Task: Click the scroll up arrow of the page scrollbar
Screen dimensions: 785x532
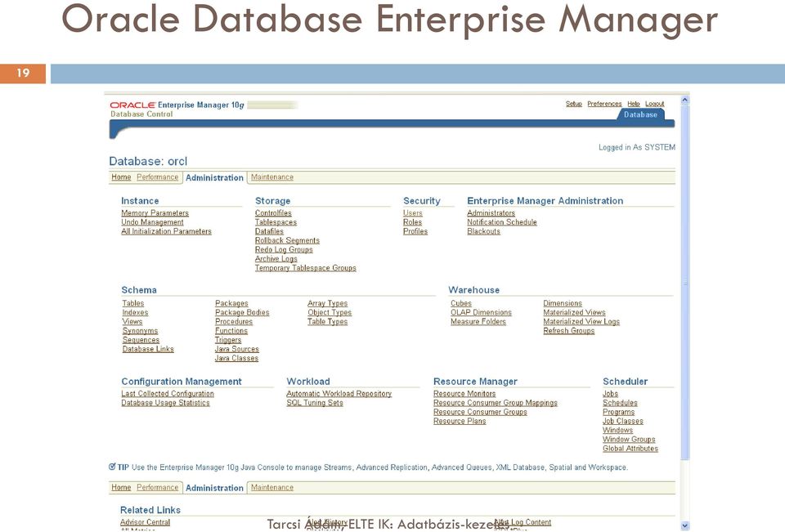Action: click(x=685, y=100)
